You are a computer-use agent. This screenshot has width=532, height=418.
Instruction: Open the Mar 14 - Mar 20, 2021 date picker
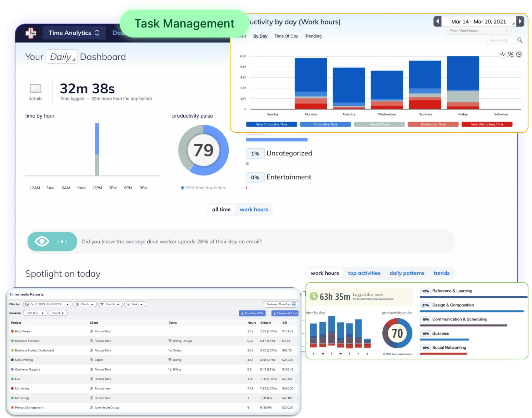pyautogui.click(x=479, y=21)
